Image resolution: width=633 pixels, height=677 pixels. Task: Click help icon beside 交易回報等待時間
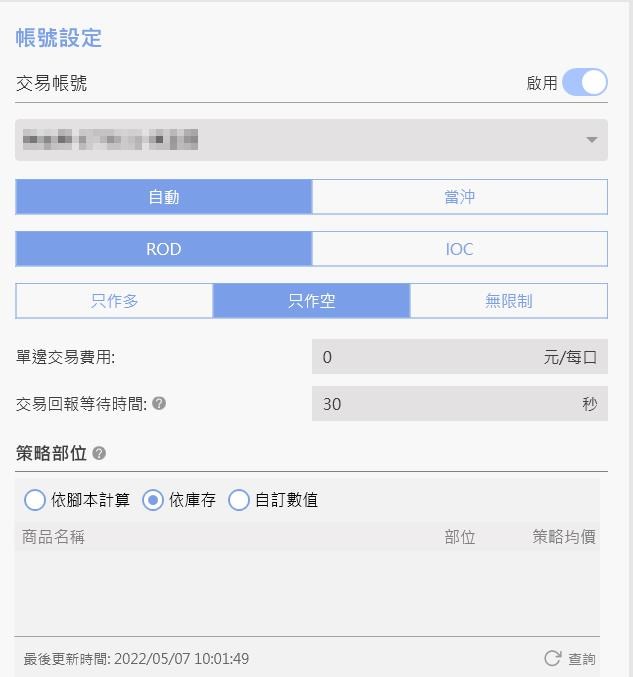159,404
